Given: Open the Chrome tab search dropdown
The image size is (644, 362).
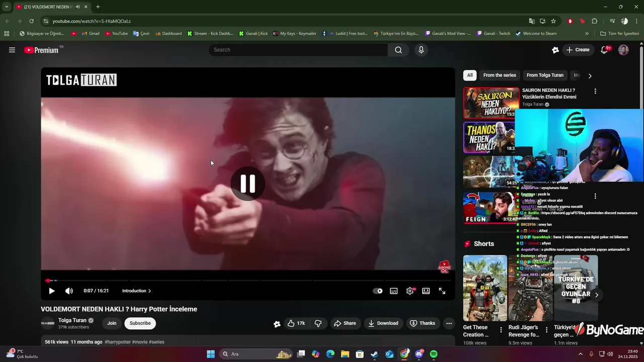Looking at the screenshot, I should [x=7, y=7].
